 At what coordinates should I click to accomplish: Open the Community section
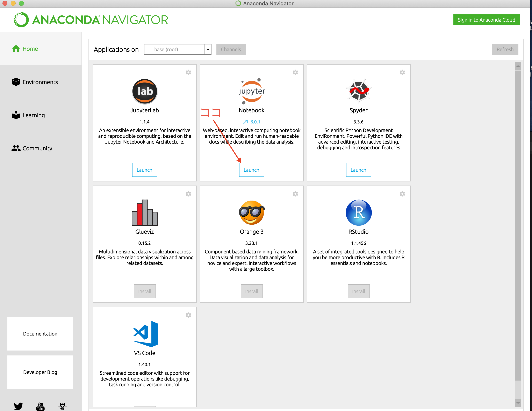(x=37, y=148)
